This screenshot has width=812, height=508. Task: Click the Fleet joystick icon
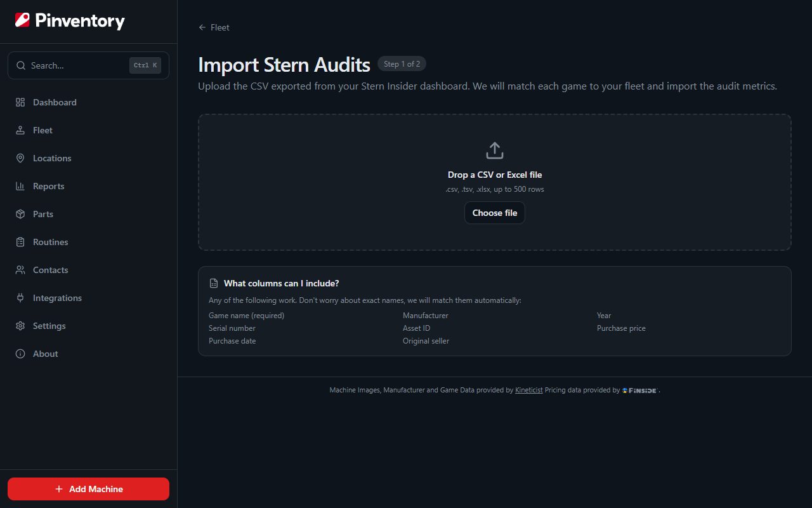click(20, 130)
